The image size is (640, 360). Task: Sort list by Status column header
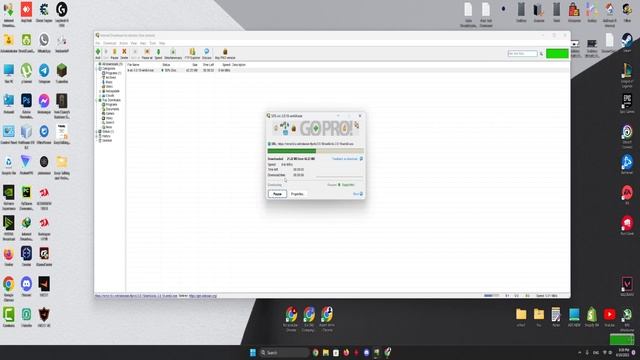point(167,64)
